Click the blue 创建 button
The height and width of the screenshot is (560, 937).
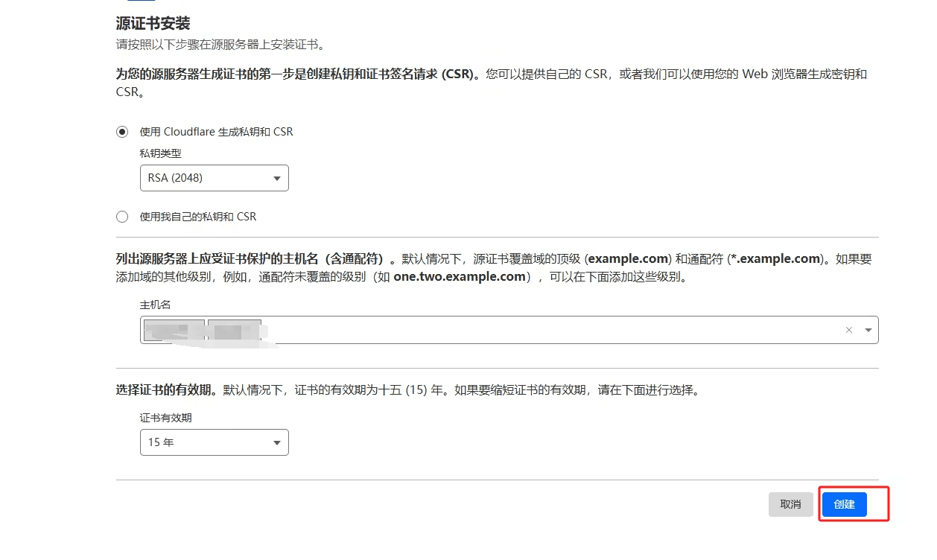[x=845, y=504]
